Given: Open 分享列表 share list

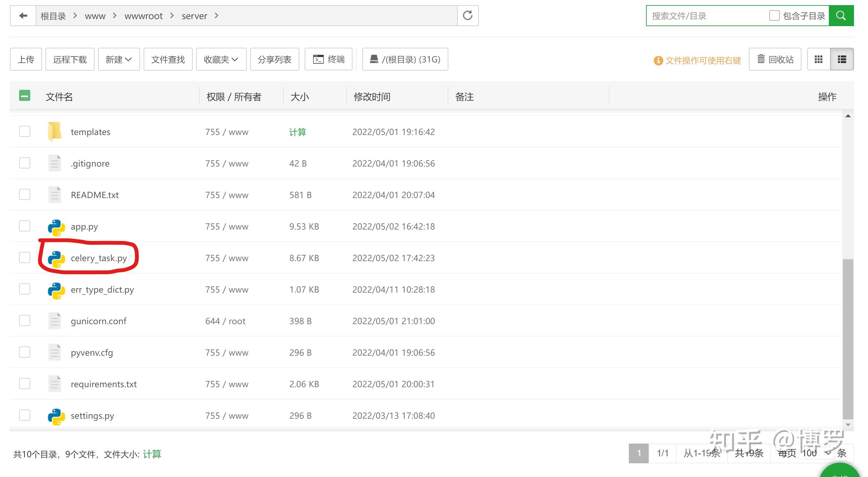Looking at the screenshot, I should [274, 59].
